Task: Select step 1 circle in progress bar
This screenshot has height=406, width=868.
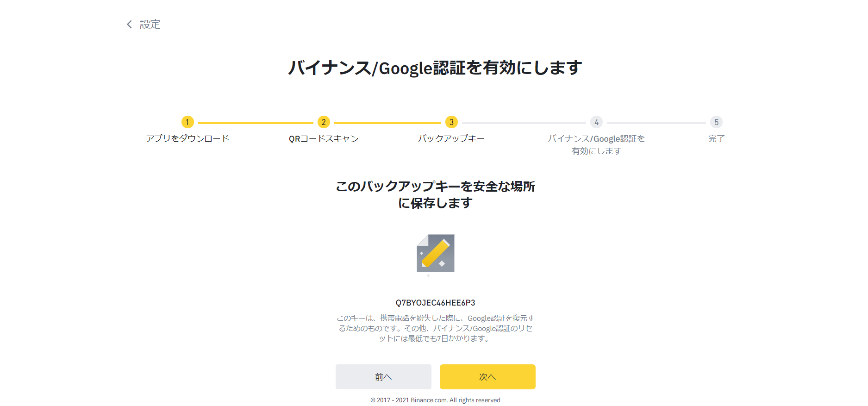Action: (x=187, y=122)
